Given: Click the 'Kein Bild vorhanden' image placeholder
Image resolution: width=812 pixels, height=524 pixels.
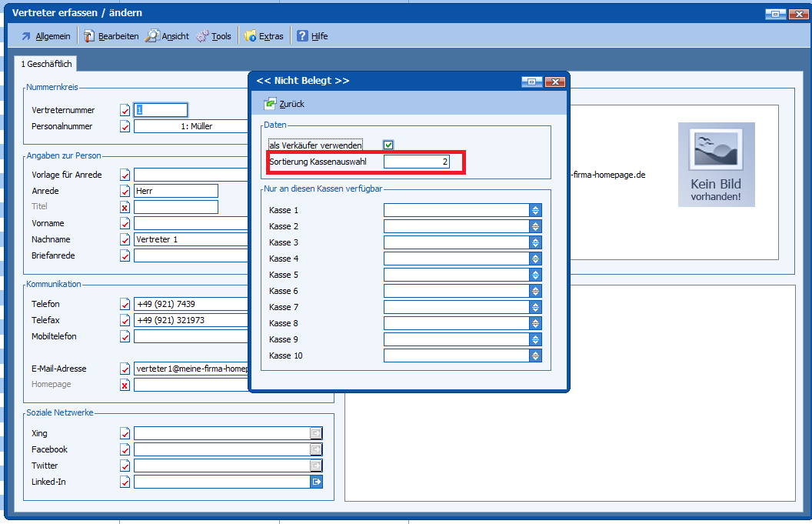Looking at the screenshot, I should (716, 165).
